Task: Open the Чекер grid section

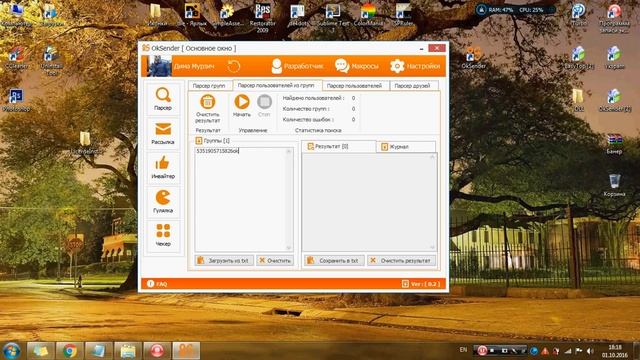Action: (163, 235)
